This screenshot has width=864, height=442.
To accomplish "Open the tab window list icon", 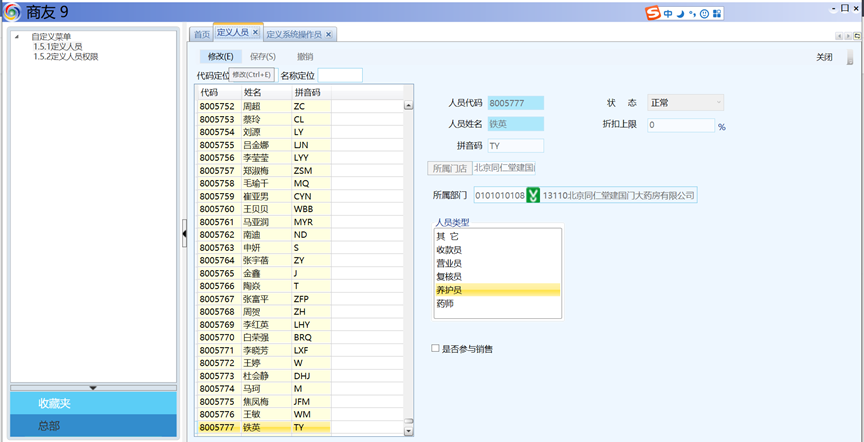I will pyautogui.click(x=857, y=36).
